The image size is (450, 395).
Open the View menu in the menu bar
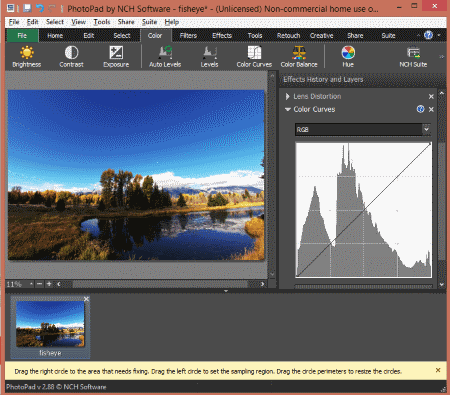tap(79, 22)
